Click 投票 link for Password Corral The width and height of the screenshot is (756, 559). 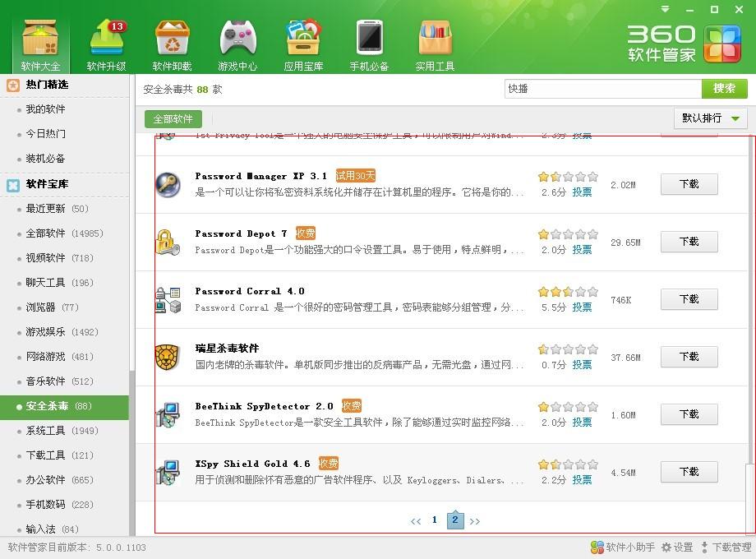[x=582, y=307]
